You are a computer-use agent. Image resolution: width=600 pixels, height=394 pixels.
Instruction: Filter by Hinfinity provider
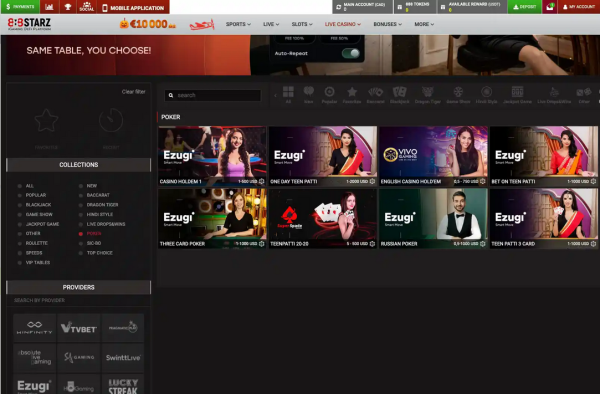click(34, 328)
